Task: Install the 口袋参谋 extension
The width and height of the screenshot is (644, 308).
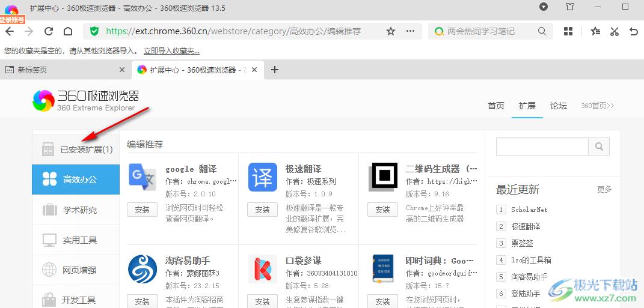Action: coord(262,301)
